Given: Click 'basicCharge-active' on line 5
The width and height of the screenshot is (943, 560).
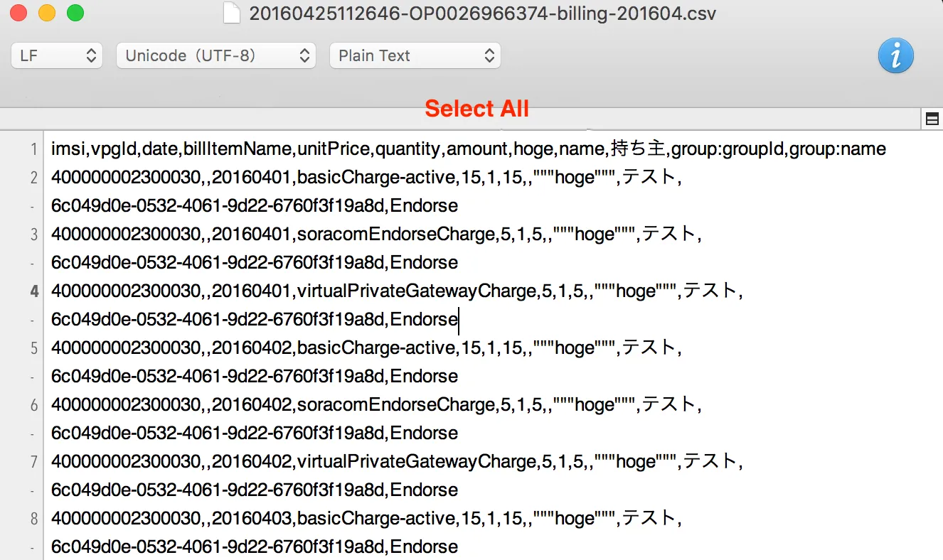Looking at the screenshot, I should point(375,348).
